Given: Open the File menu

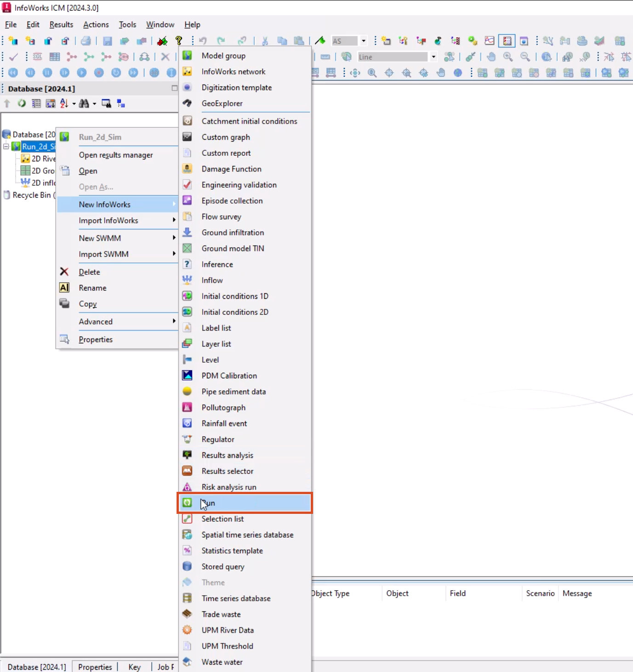Looking at the screenshot, I should [11, 24].
